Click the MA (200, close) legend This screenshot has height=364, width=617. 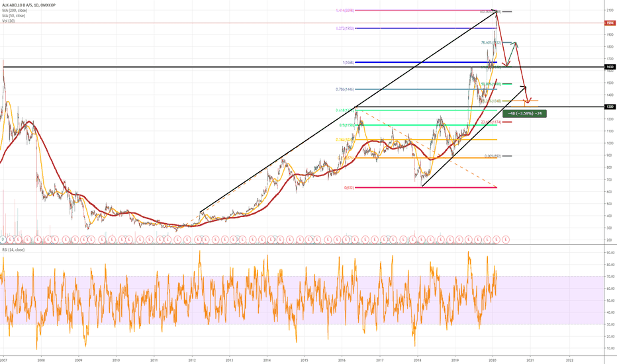pyautogui.click(x=15, y=11)
